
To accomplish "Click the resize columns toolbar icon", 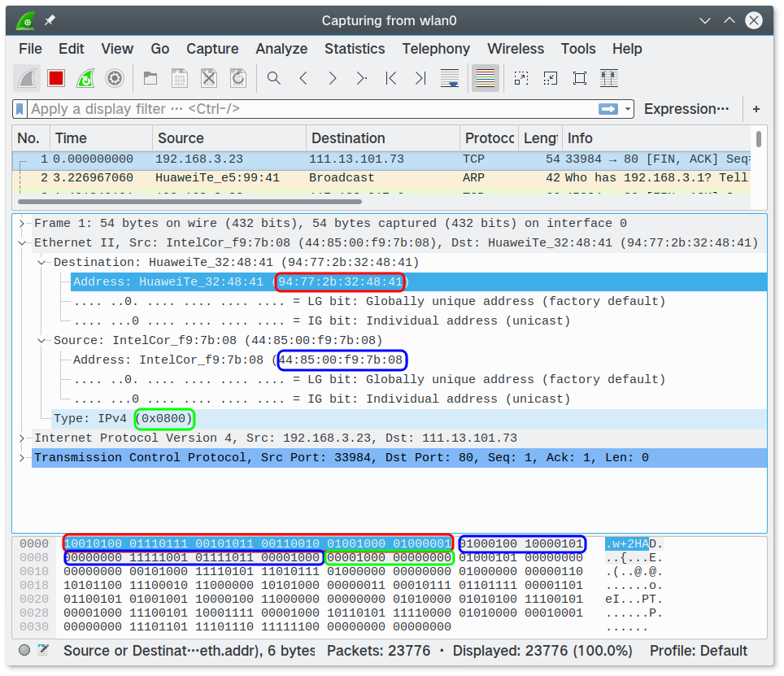I will coord(608,78).
